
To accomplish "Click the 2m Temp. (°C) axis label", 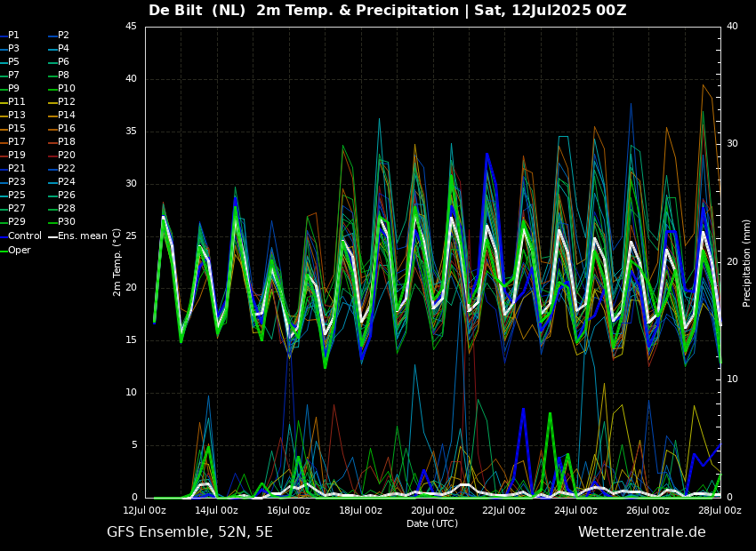I will (x=117, y=262).
